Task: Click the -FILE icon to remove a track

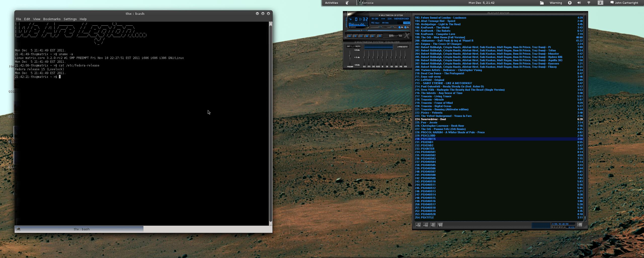Action: click(425, 225)
